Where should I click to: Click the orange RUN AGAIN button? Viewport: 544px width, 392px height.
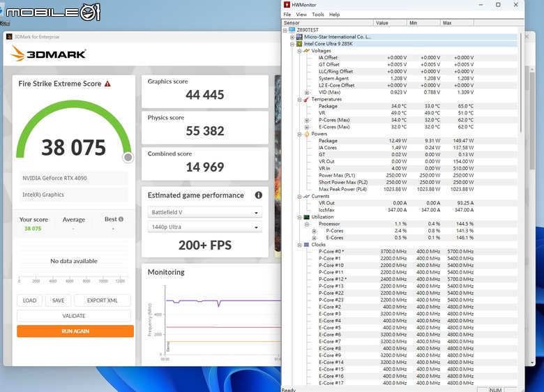(75, 331)
